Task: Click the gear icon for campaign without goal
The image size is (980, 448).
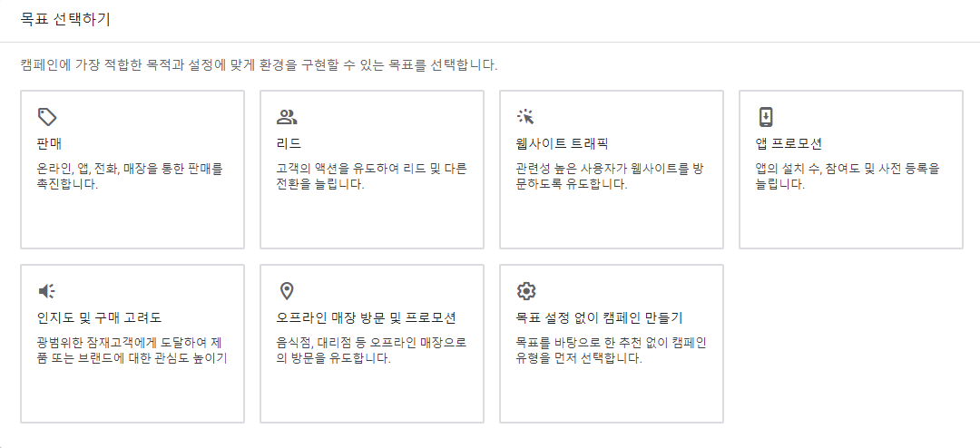Action: click(x=526, y=290)
